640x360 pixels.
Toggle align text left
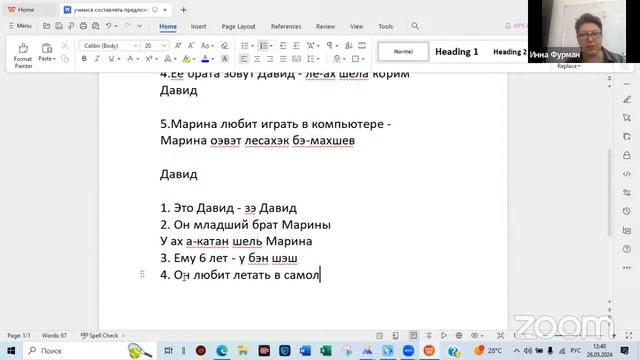[244, 59]
